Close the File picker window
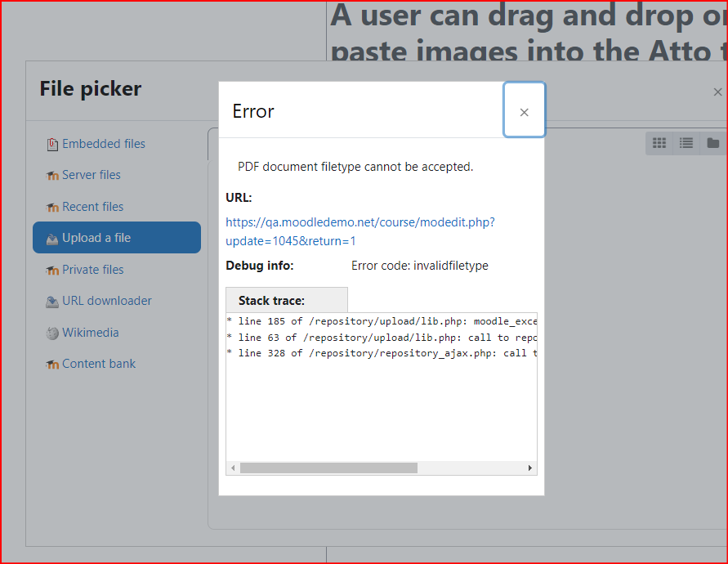 [x=717, y=92]
